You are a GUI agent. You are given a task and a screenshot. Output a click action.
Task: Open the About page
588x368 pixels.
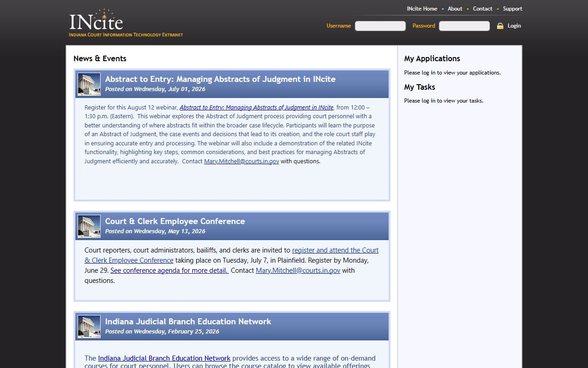[455, 9]
